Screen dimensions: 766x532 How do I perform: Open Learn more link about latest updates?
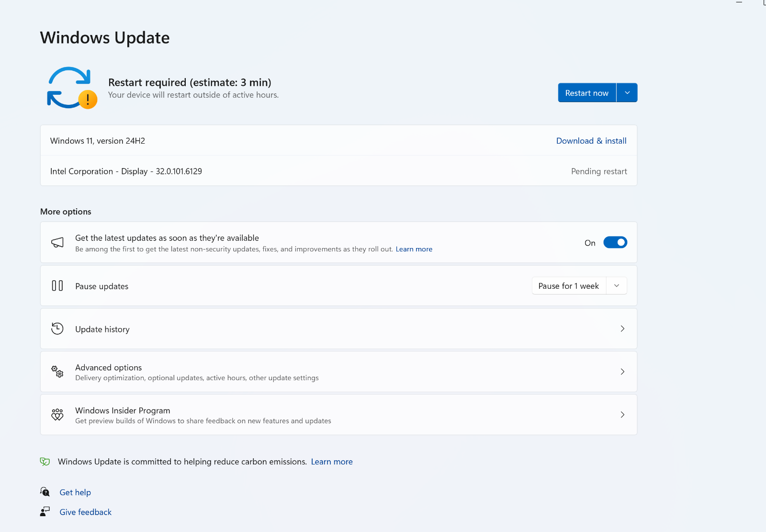coord(414,249)
